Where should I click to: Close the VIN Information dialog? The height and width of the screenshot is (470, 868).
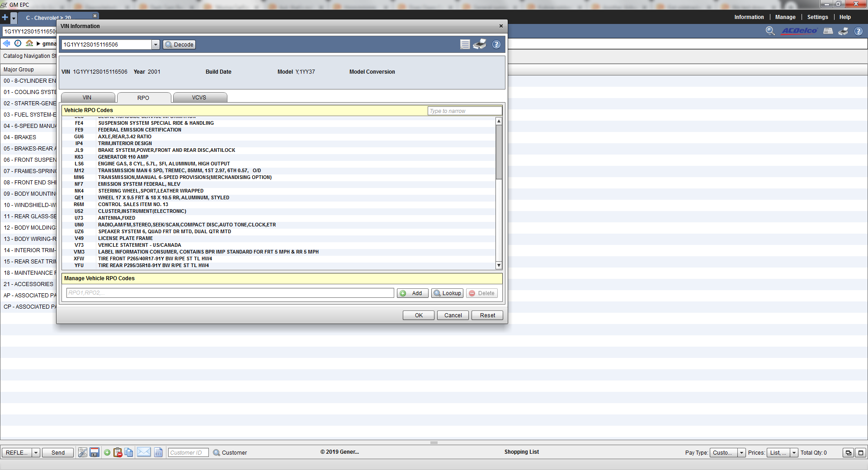[x=501, y=26]
